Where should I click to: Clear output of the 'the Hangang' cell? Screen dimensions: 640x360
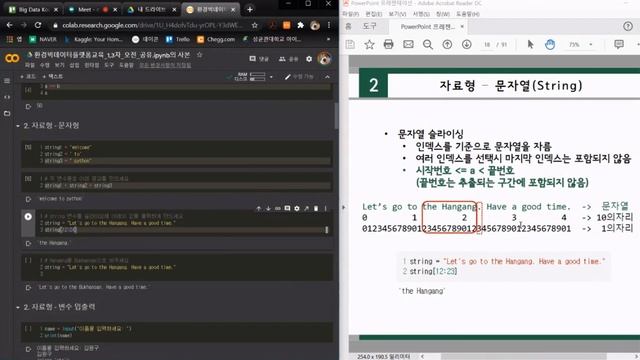pos(28,244)
